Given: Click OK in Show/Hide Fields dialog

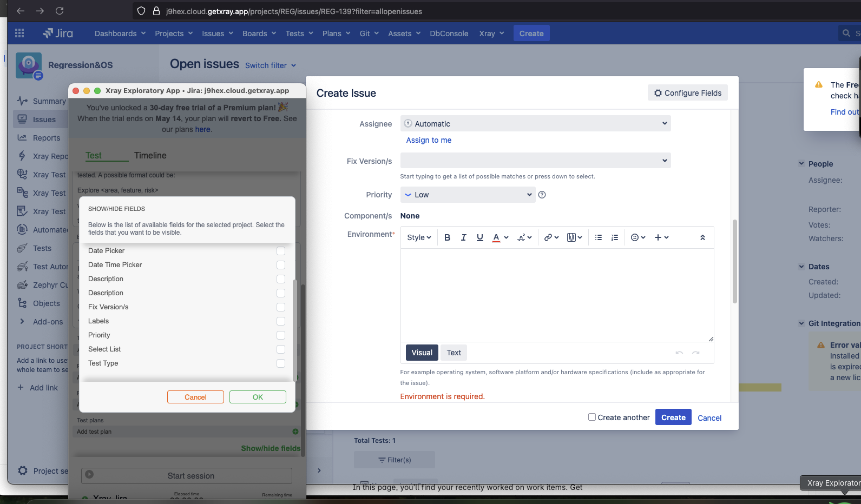Looking at the screenshot, I should (258, 397).
